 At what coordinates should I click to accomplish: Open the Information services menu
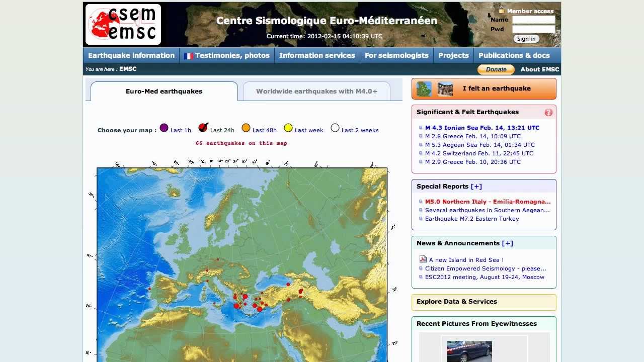(317, 55)
